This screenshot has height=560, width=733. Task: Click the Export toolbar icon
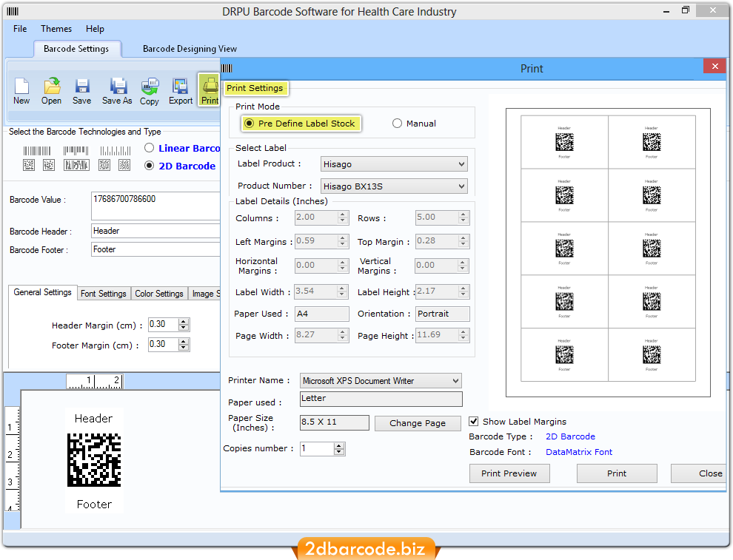[x=181, y=91]
